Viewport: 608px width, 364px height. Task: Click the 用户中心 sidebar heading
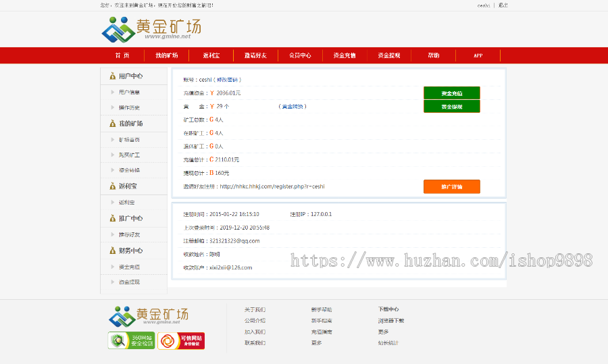point(130,76)
